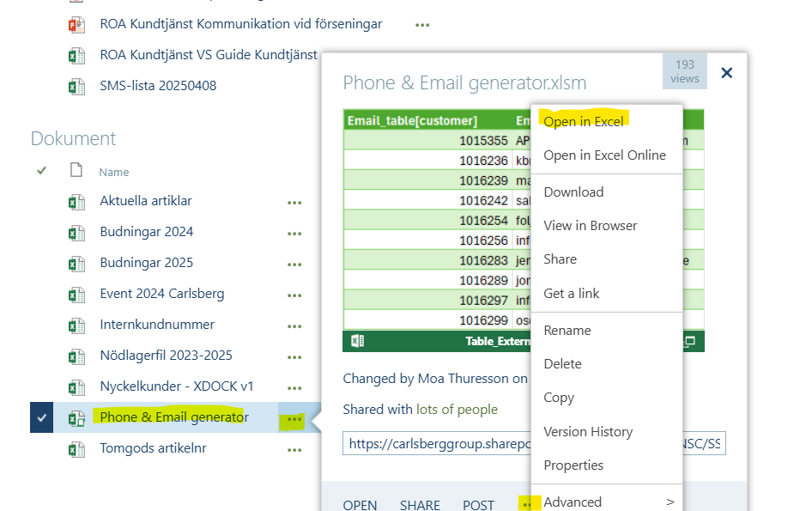Click the Excel icon beside Budningar 2025
Screen dimensions: 812x511
tap(76, 264)
